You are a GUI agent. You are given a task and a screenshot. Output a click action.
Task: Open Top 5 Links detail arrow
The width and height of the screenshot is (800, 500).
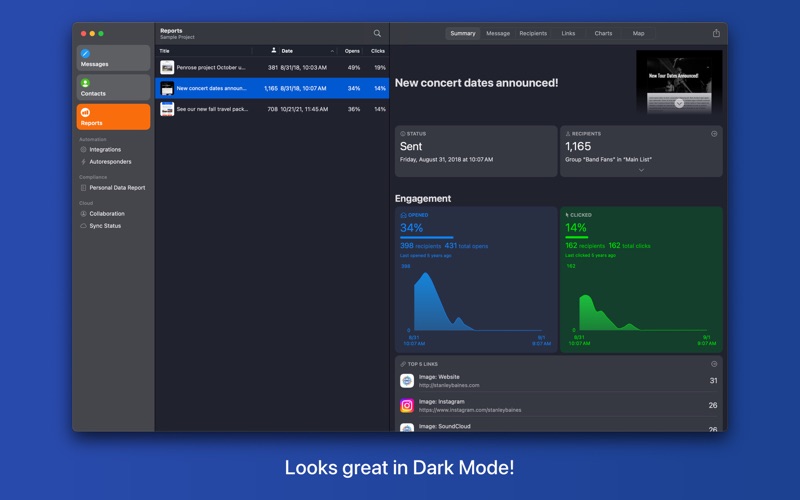714,364
